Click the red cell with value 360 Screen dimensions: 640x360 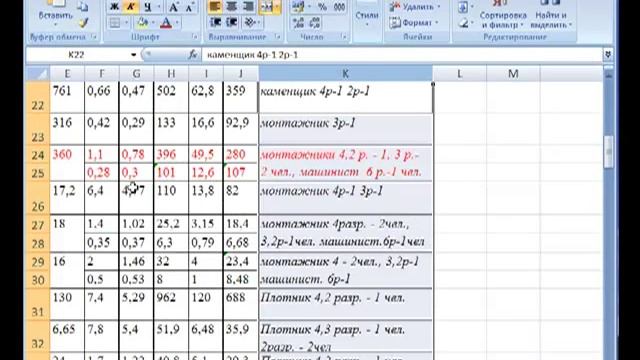coord(67,164)
